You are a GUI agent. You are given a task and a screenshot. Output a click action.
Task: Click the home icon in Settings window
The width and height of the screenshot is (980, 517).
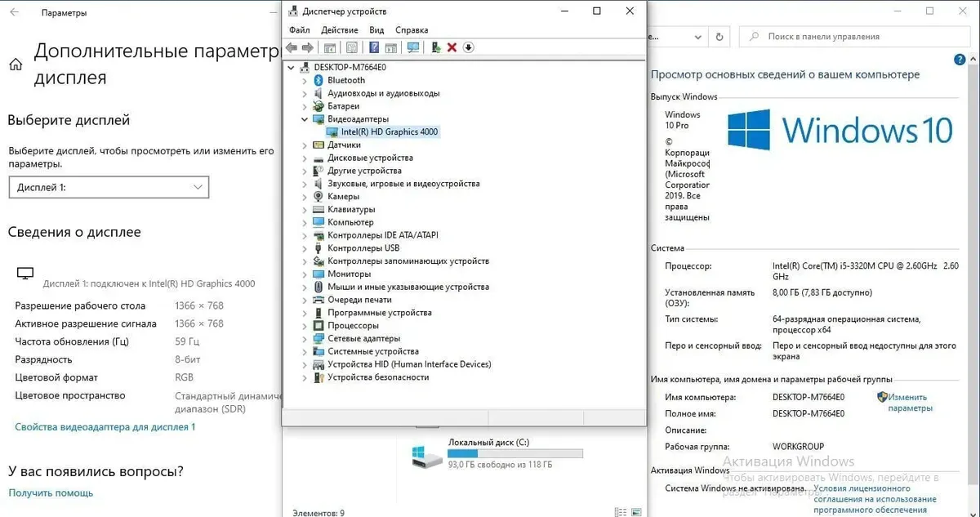(16, 65)
